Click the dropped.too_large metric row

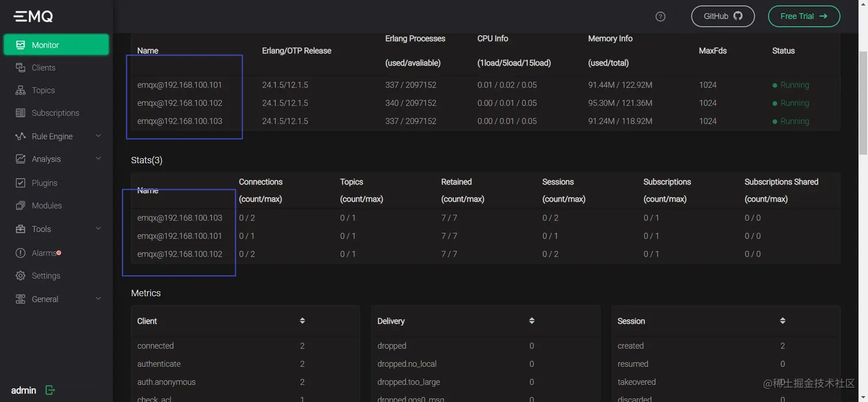point(485,382)
